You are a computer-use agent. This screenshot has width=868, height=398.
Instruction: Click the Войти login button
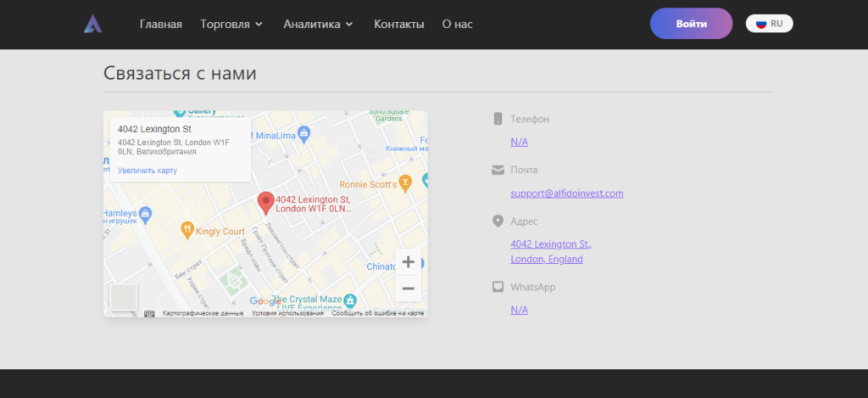coord(692,24)
